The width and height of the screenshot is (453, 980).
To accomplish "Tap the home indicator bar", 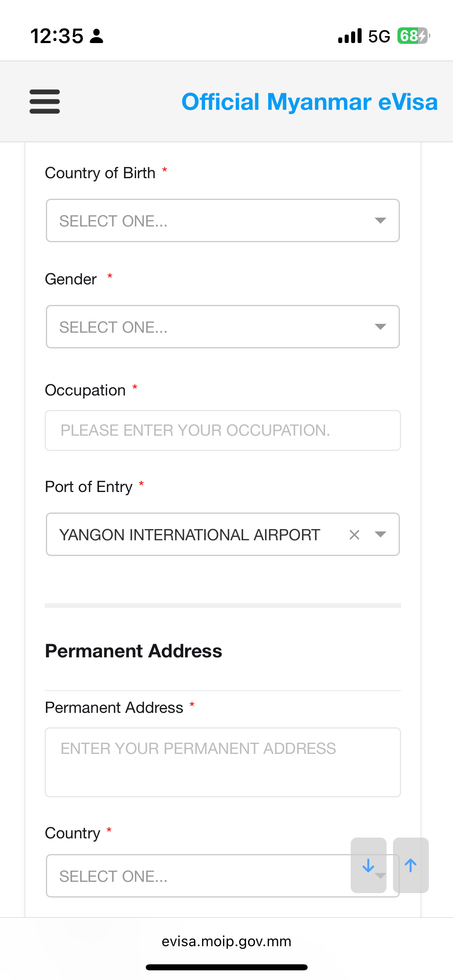I will [x=226, y=967].
